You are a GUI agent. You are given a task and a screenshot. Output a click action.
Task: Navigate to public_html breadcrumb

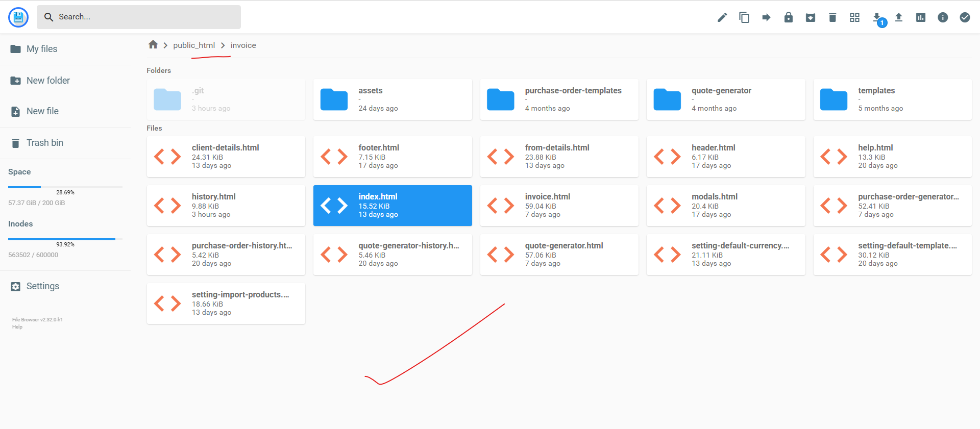tap(193, 45)
